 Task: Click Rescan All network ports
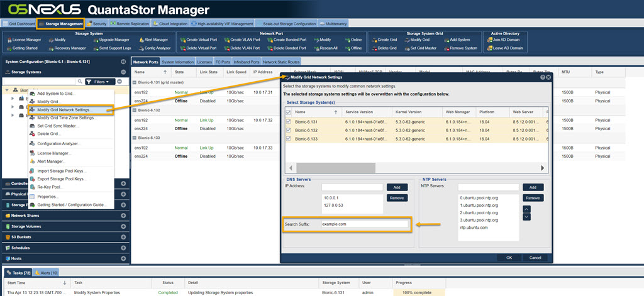pyautogui.click(x=326, y=48)
